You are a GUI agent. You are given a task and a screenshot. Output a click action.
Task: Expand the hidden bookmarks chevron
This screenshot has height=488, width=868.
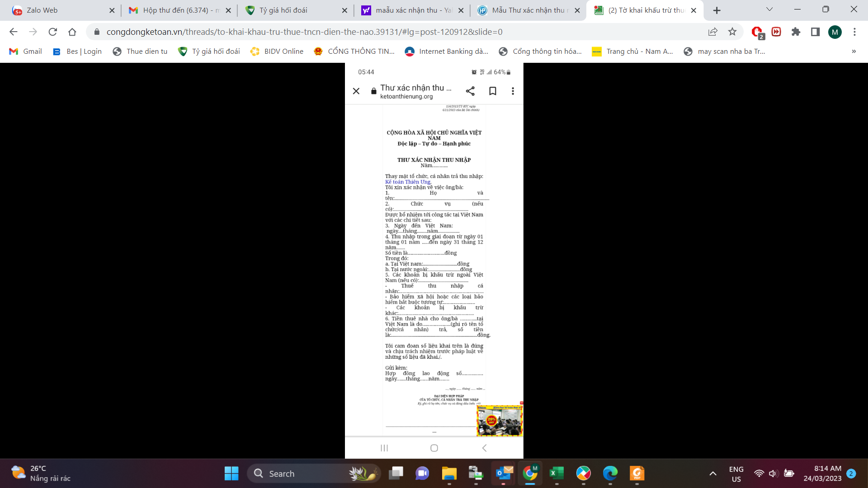pyautogui.click(x=854, y=52)
